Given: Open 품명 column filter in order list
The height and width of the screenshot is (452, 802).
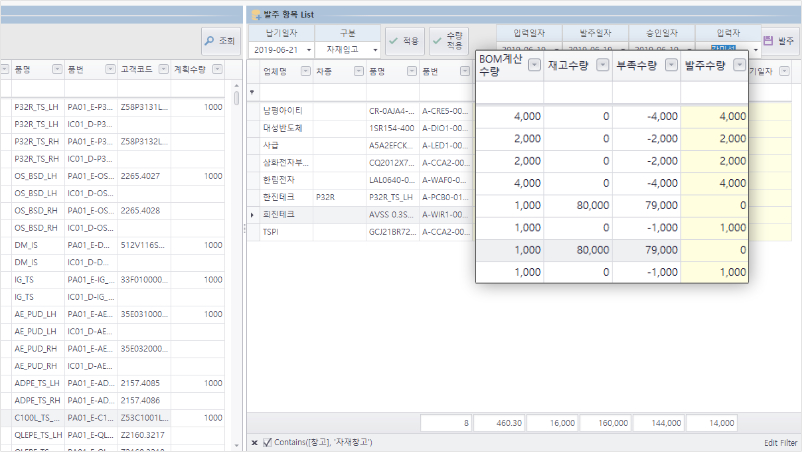Looking at the screenshot, I should (x=412, y=71).
